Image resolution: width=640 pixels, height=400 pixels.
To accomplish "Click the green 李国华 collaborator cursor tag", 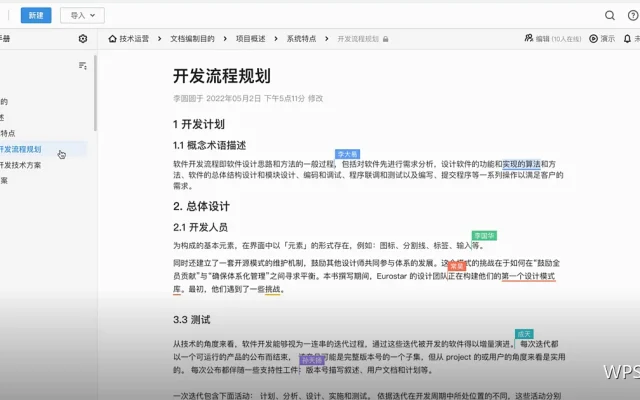I will (x=484, y=236).
